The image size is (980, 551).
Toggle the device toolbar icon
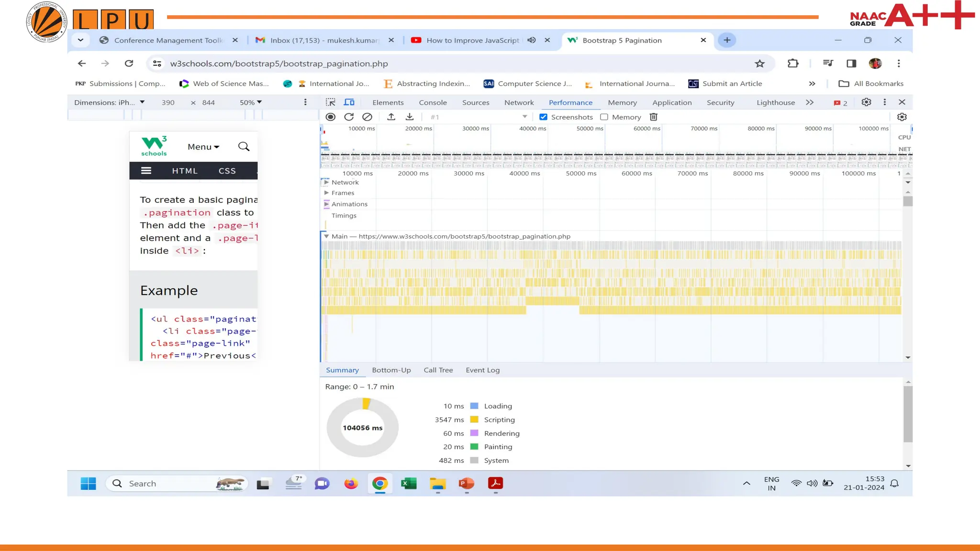(x=349, y=102)
